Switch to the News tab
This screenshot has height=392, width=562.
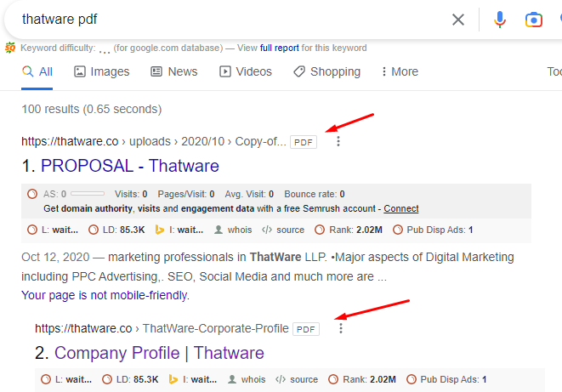173,71
